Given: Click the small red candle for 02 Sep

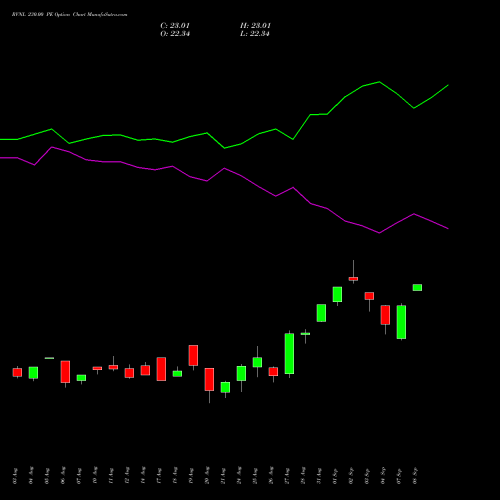Looking at the screenshot, I should [x=353, y=279].
